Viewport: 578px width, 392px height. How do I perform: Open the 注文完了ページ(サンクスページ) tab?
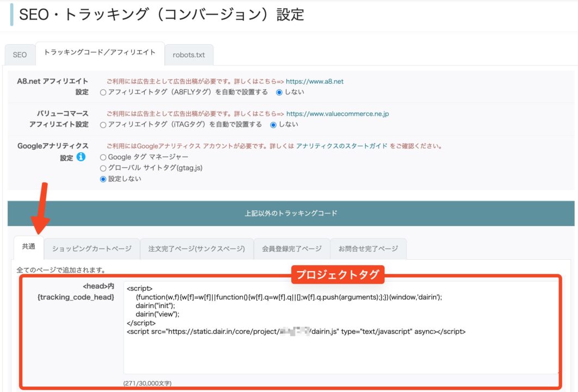click(x=197, y=249)
